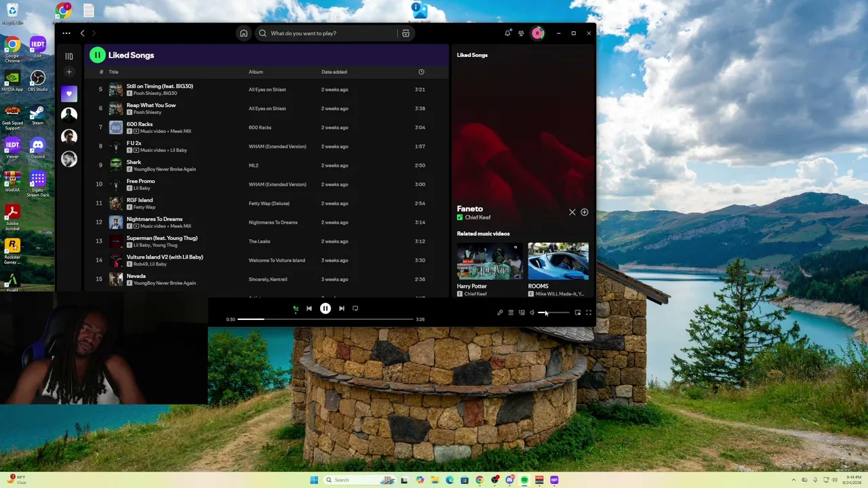This screenshot has height=488, width=868.
Task: Open the Chief Keef artist link under Faneto
Action: (x=477, y=218)
